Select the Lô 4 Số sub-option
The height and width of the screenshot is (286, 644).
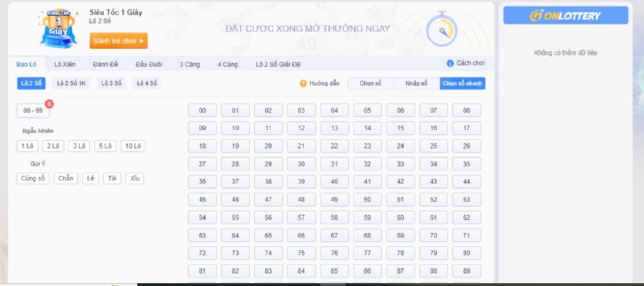point(147,84)
